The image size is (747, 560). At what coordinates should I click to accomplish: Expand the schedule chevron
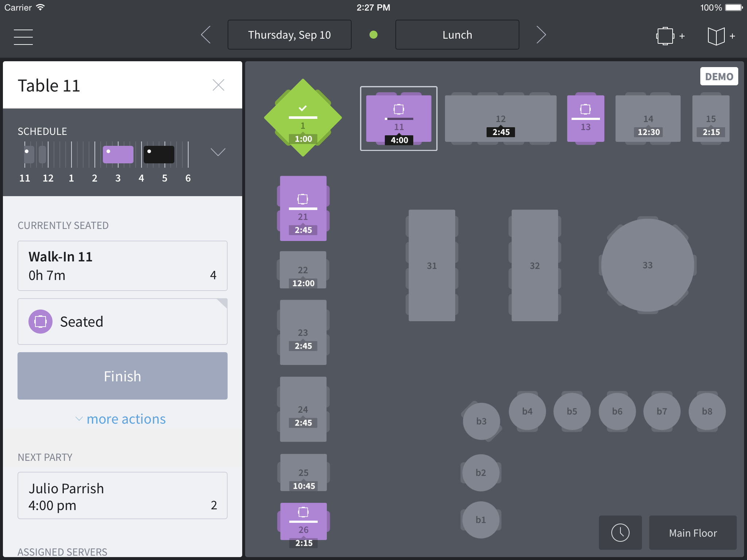coord(218,152)
